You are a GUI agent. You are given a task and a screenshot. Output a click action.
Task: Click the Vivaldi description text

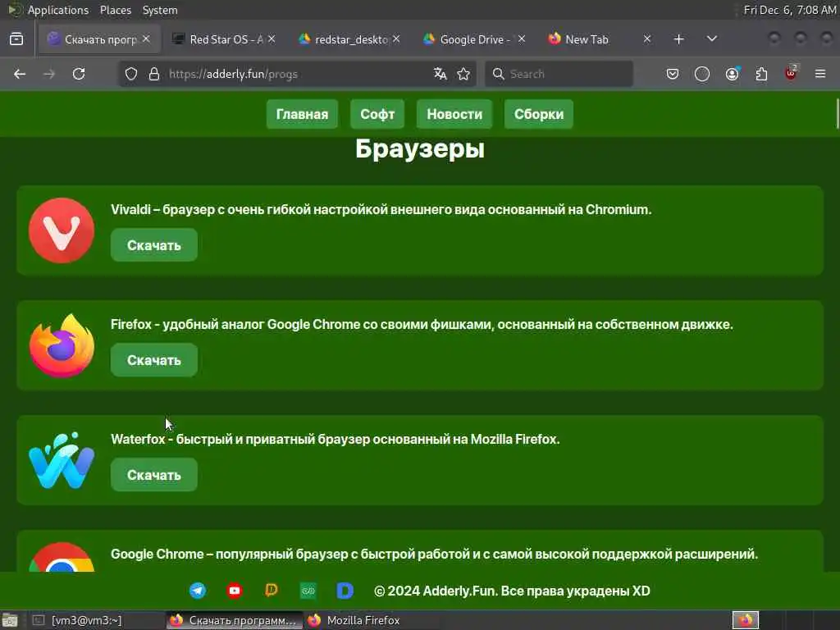[381, 209]
